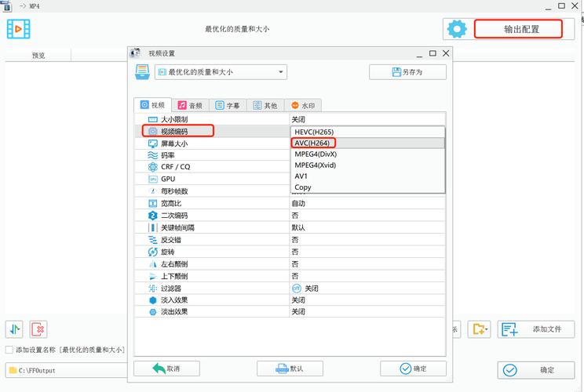The width and height of the screenshot is (584, 392).
Task: Click the 码率 wave icon
Action: (153, 155)
